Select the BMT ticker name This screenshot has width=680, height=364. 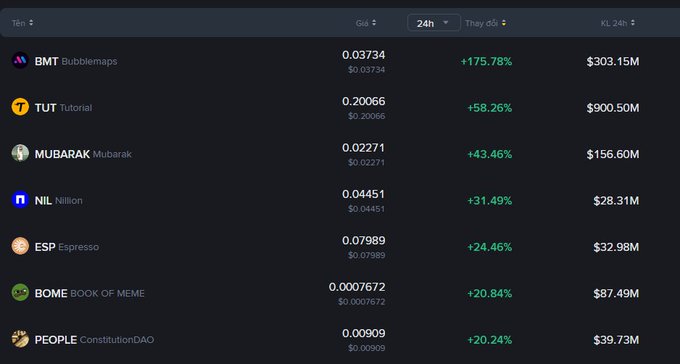click(x=46, y=62)
